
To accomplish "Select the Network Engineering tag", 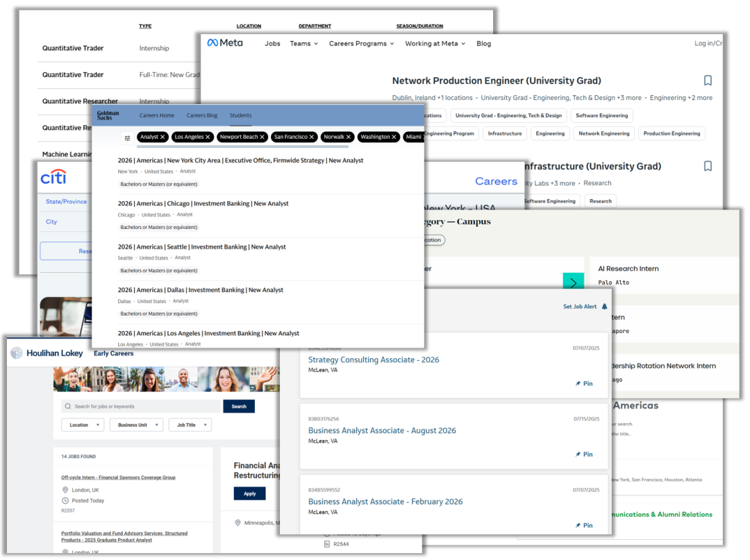I will 604,134.
